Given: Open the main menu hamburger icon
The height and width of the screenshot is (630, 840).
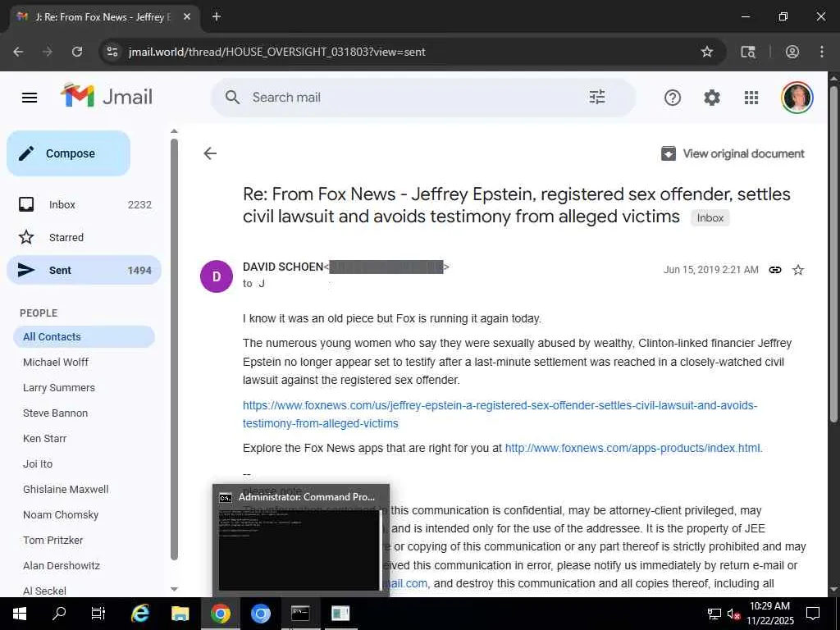Looking at the screenshot, I should point(30,98).
